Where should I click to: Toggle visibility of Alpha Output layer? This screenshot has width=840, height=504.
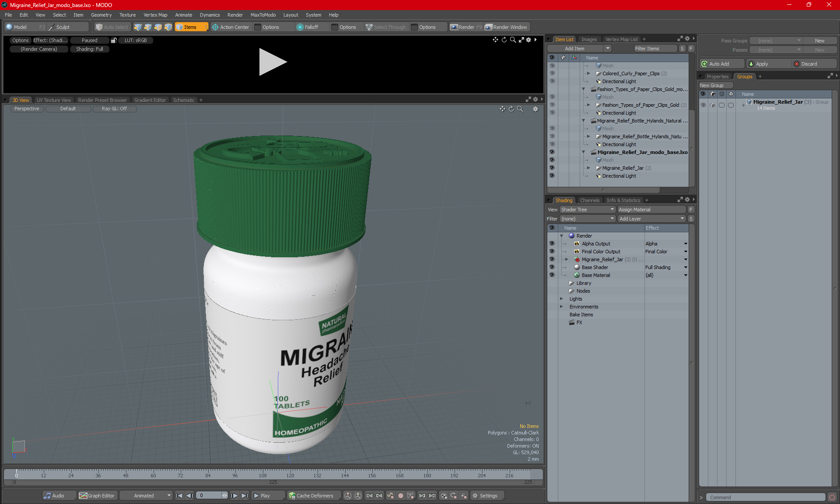click(552, 244)
